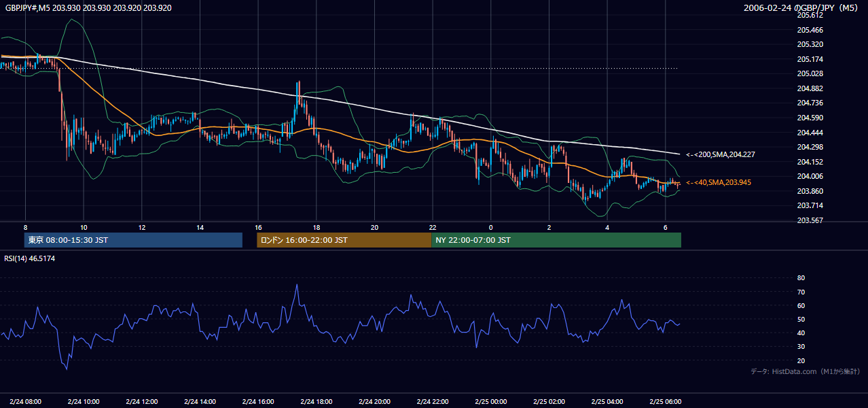868x408 pixels.
Task: Click RSI scale level 40
Action: (x=801, y=333)
